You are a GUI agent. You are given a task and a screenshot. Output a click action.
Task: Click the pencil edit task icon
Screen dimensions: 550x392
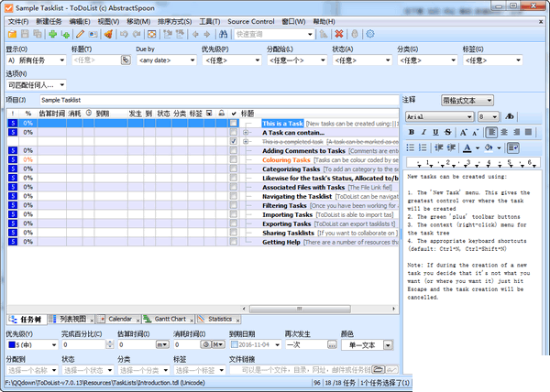(x=81, y=34)
